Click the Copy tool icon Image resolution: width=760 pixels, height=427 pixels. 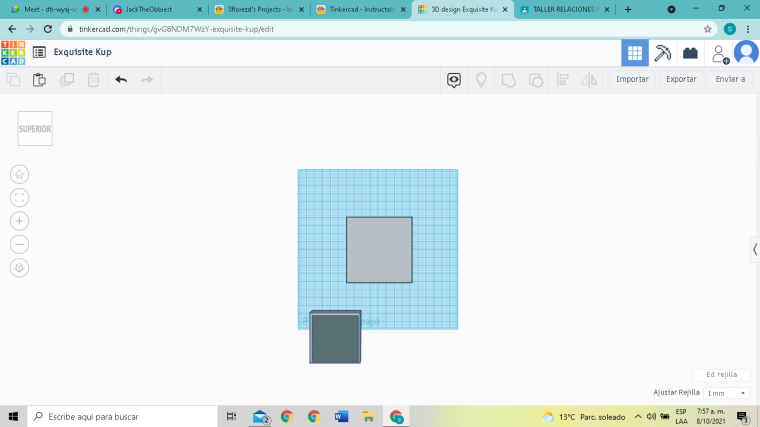pos(14,79)
